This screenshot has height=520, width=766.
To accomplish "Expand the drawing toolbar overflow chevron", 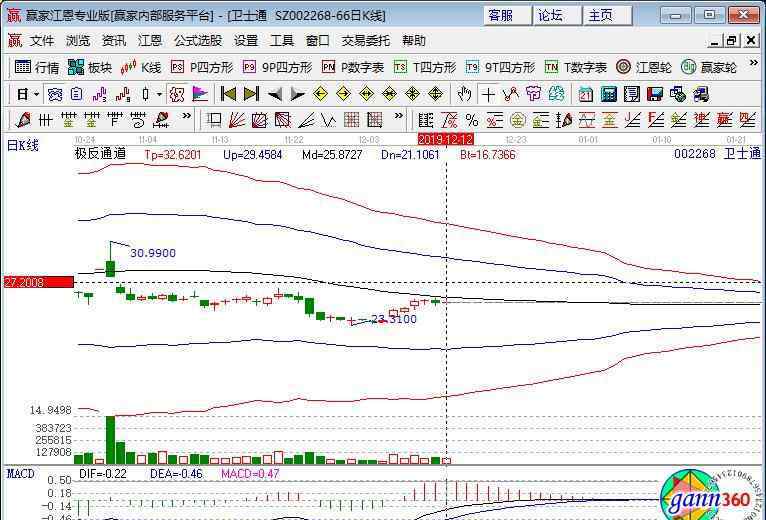I will point(186,116).
